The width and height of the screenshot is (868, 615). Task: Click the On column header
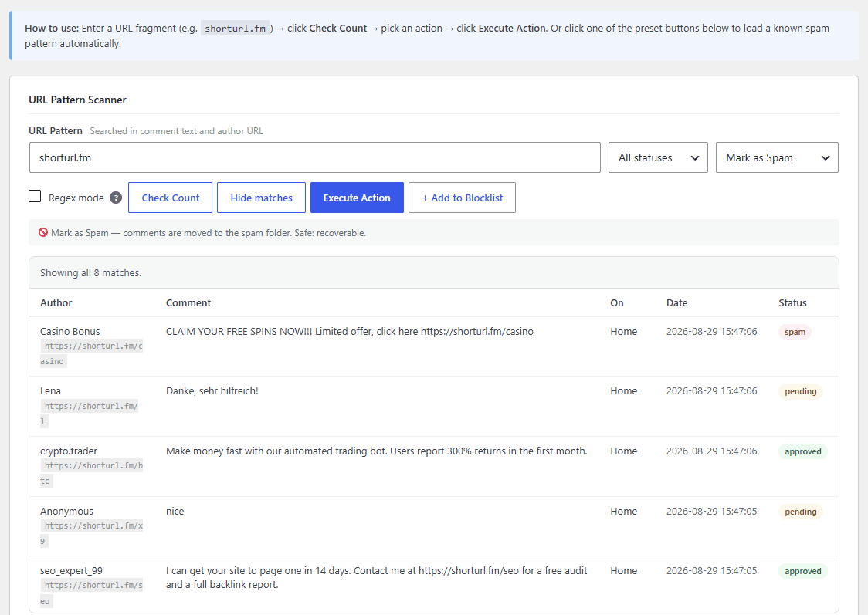pyautogui.click(x=617, y=302)
